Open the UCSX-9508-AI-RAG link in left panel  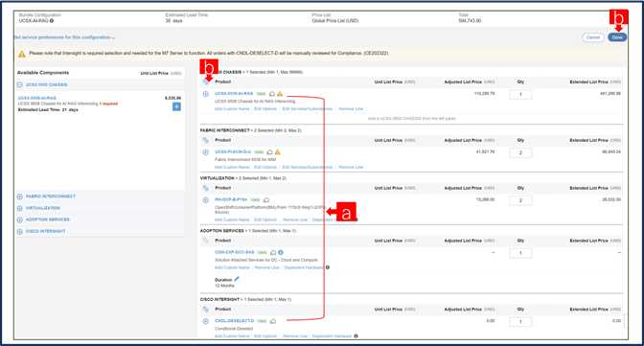pyautogui.click(x=37, y=98)
